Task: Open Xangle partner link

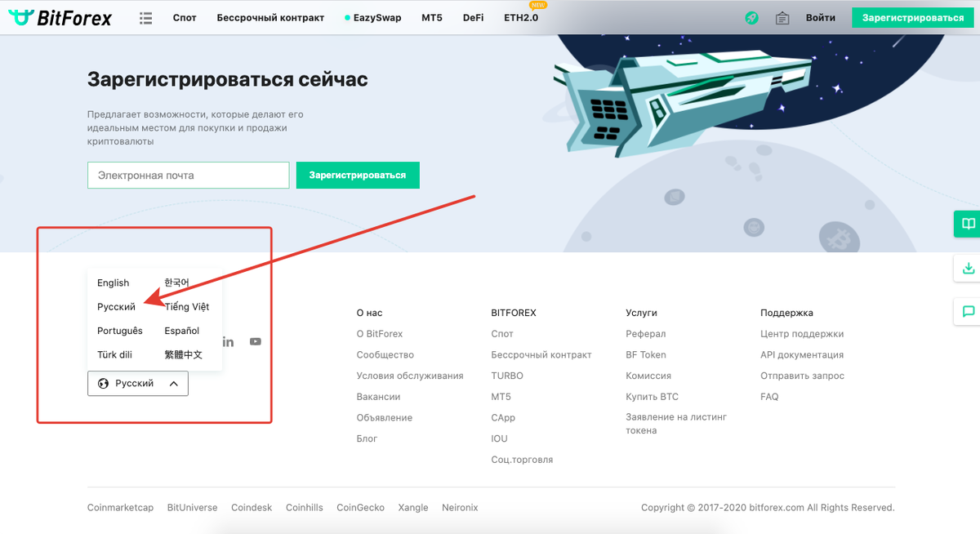Action: point(413,507)
